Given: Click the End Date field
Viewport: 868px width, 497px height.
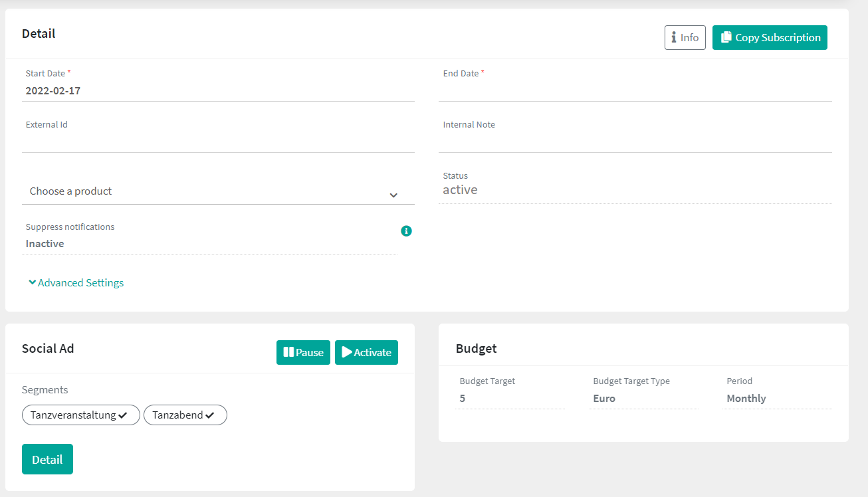Looking at the screenshot, I should [635, 91].
